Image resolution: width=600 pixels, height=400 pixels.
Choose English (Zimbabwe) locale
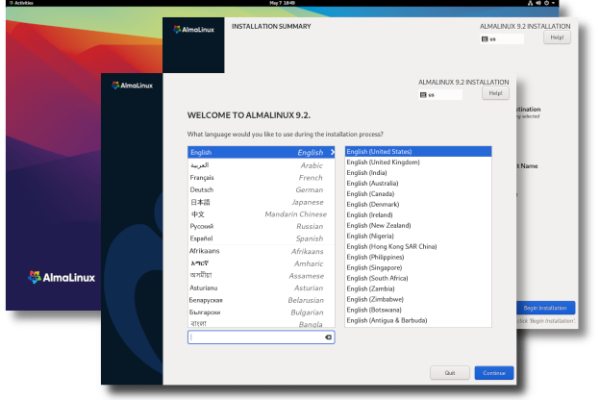click(418, 299)
